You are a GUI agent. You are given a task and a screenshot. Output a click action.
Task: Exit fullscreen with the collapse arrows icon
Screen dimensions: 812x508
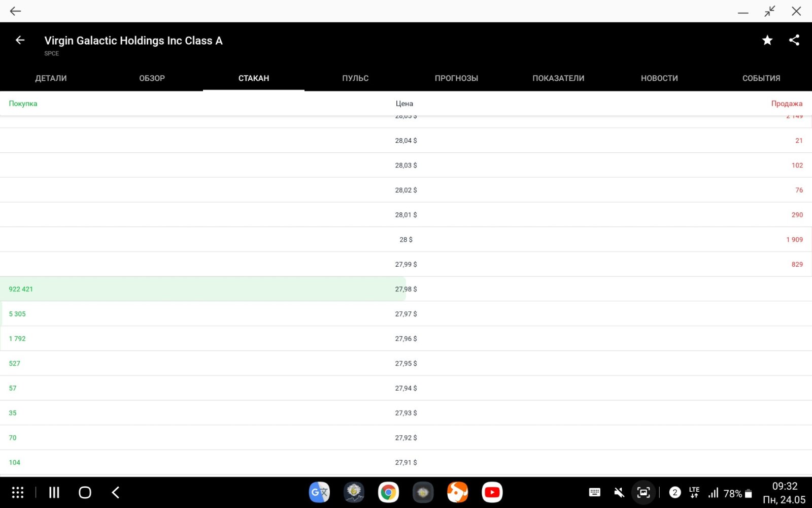pyautogui.click(x=770, y=11)
